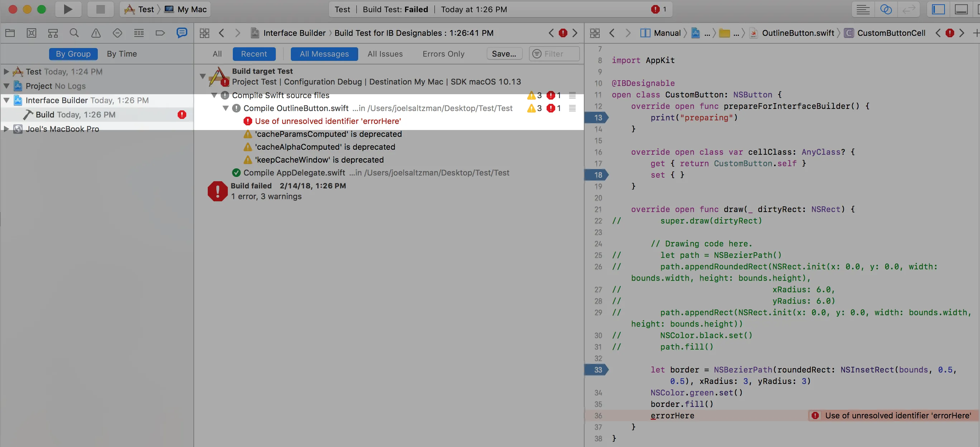The height and width of the screenshot is (447, 980).
Task: Show the Issue navigator warning icon
Action: [96, 33]
